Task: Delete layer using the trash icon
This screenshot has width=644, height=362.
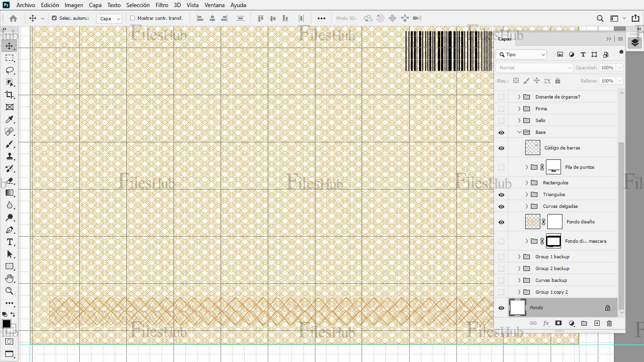Action: 609,323
